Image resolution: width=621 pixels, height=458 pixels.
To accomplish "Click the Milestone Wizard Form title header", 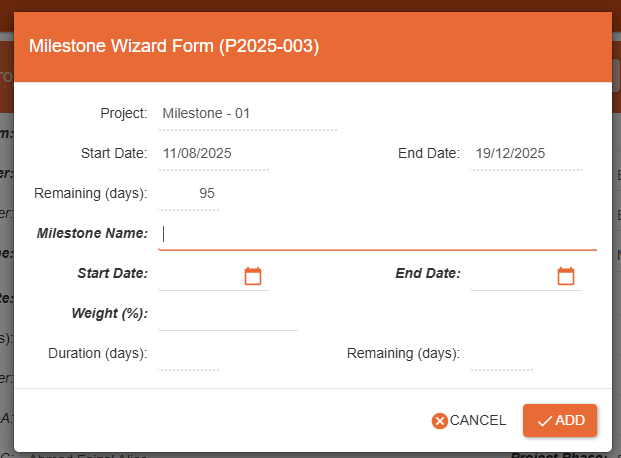I will coord(174,46).
